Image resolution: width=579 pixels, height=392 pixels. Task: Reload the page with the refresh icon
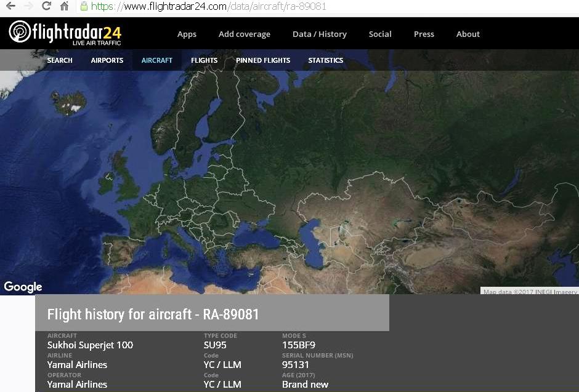(x=46, y=6)
